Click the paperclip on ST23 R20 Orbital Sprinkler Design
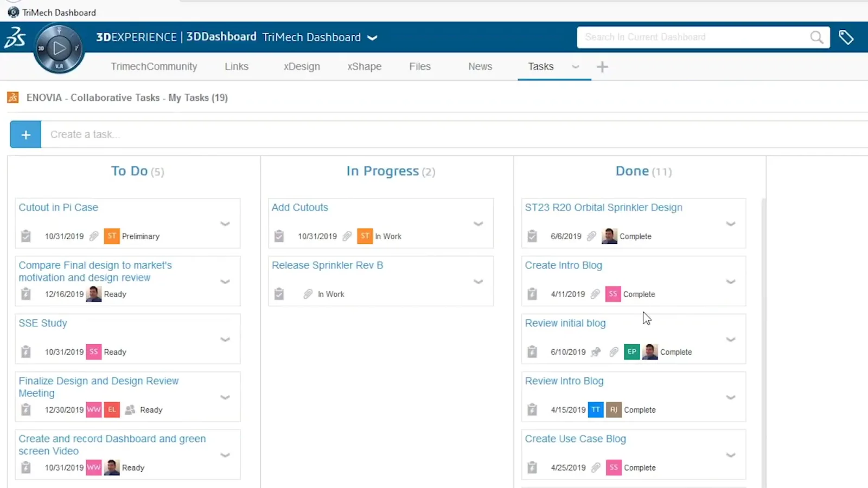 (591, 236)
